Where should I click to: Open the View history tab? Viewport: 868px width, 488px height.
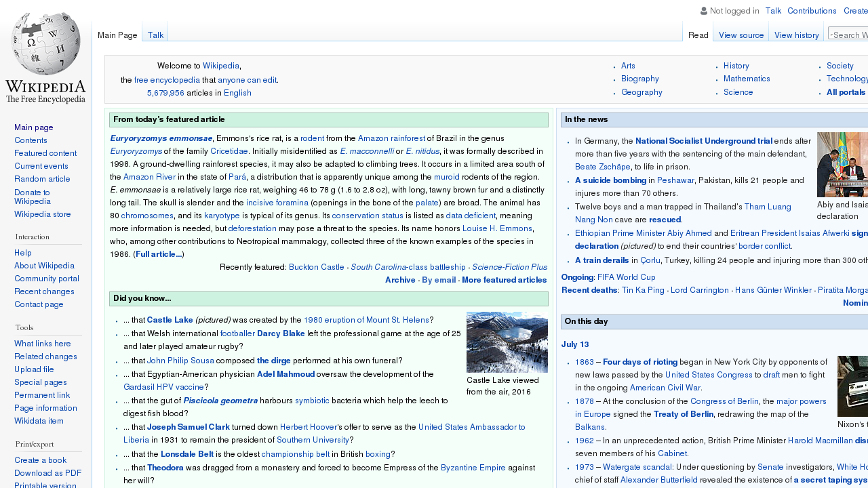[797, 35]
